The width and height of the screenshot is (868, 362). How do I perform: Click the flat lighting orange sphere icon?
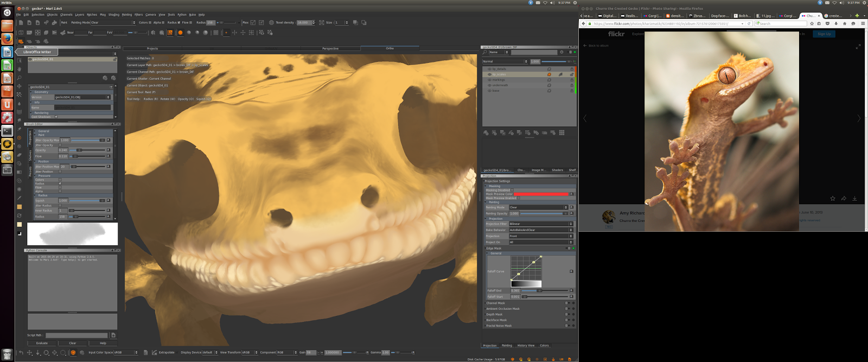[x=181, y=33]
